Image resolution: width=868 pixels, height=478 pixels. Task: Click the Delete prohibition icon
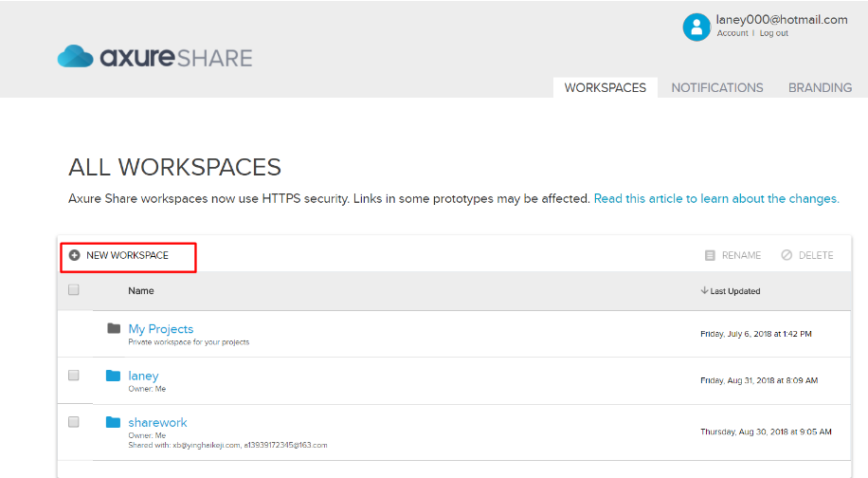pyautogui.click(x=787, y=255)
